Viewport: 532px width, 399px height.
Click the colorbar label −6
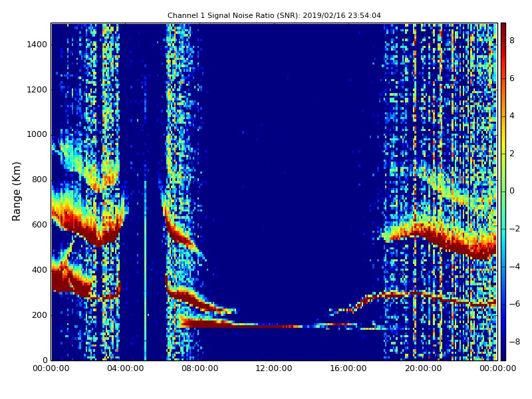pyautogui.click(x=515, y=304)
